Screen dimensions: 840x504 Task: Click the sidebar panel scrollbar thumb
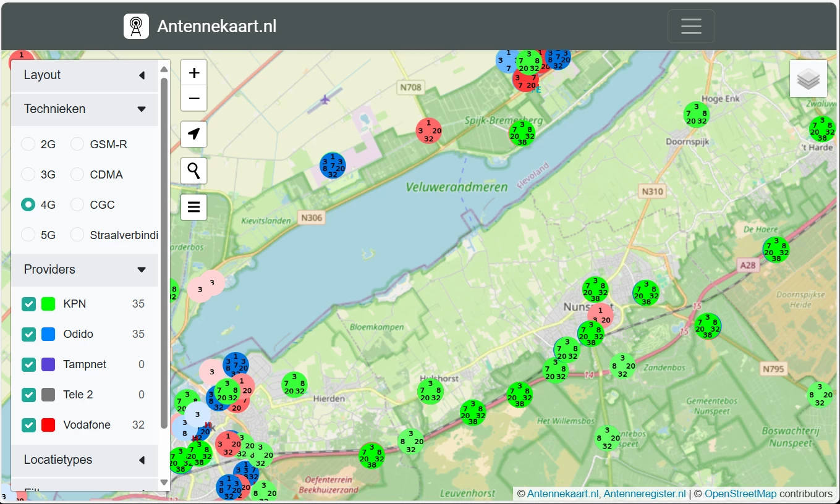[164, 253]
